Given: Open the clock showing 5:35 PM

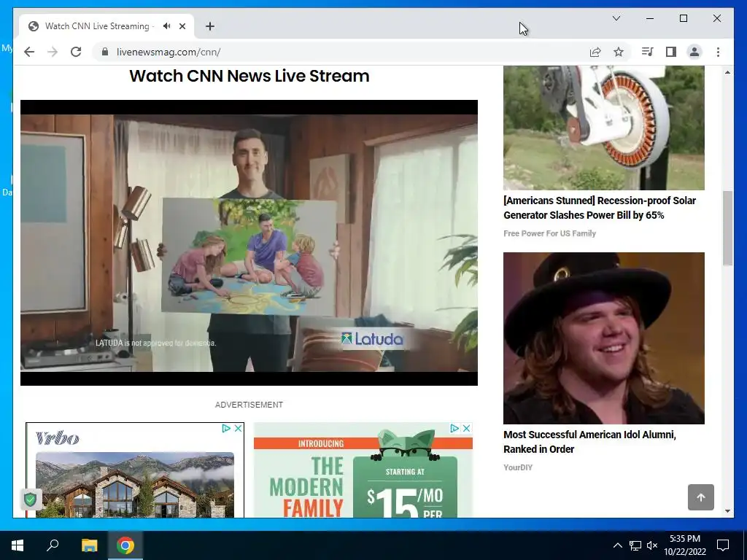Looking at the screenshot, I should [x=684, y=545].
